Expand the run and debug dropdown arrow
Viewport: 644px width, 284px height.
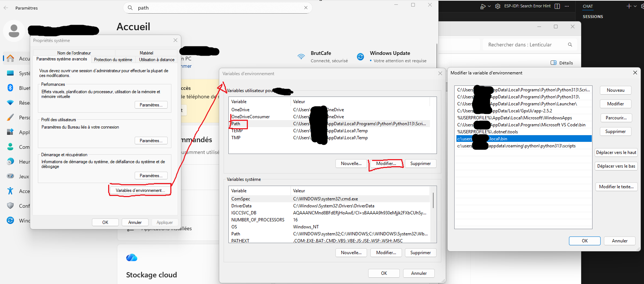[x=489, y=6]
